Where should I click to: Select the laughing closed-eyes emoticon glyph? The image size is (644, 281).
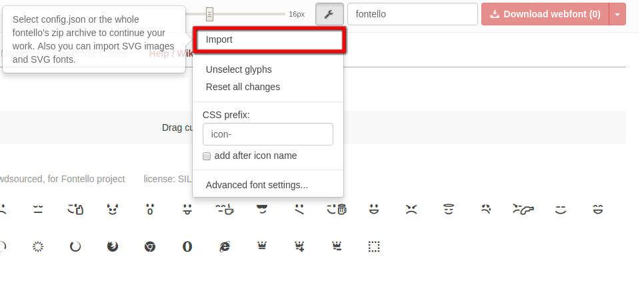click(x=598, y=210)
